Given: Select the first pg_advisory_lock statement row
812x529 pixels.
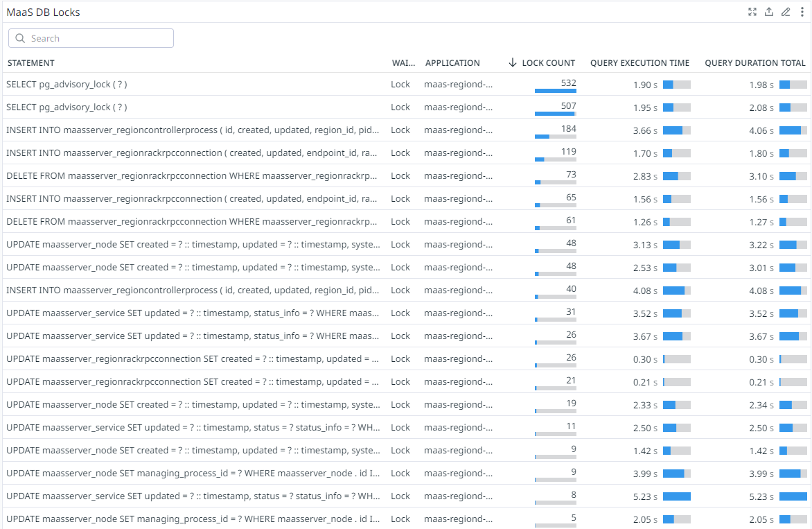Looking at the screenshot, I should (67, 85).
